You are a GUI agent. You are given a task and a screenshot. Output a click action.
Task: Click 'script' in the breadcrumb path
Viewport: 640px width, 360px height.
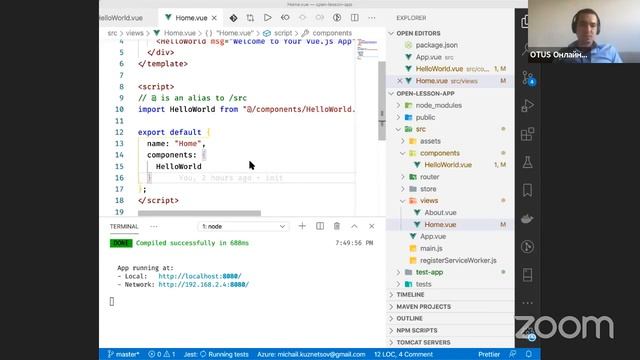point(283,33)
